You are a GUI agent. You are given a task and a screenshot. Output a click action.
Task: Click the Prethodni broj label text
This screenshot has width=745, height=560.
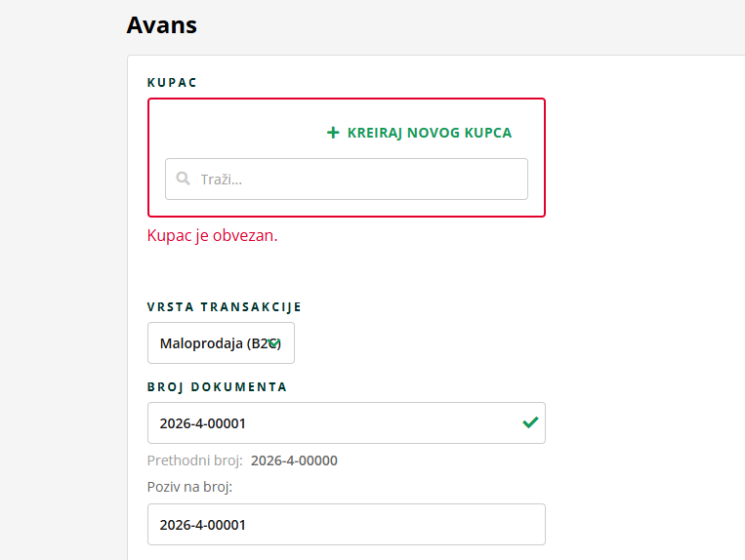coord(194,460)
